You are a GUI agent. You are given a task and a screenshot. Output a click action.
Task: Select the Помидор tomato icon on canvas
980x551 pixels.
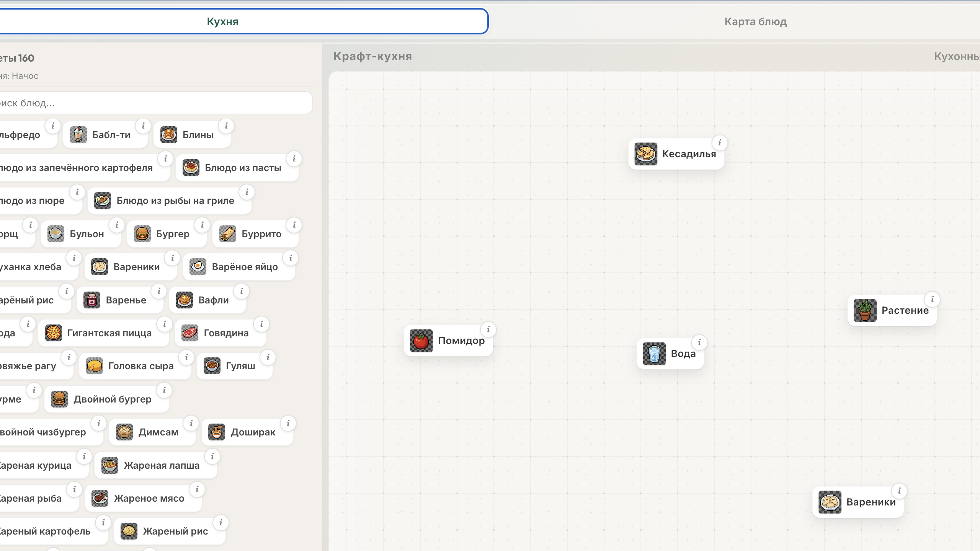click(421, 341)
